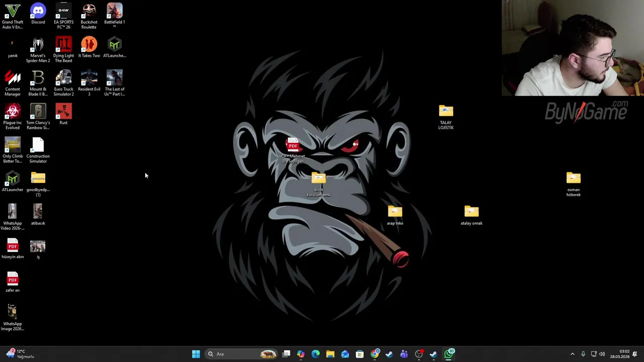The width and height of the screenshot is (644, 362).
Task: Select the arap teke folder
Action: [395, 215]
